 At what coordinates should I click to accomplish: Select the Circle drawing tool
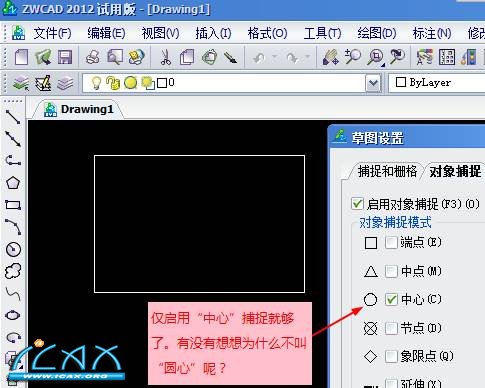click(x=13, y=249)
